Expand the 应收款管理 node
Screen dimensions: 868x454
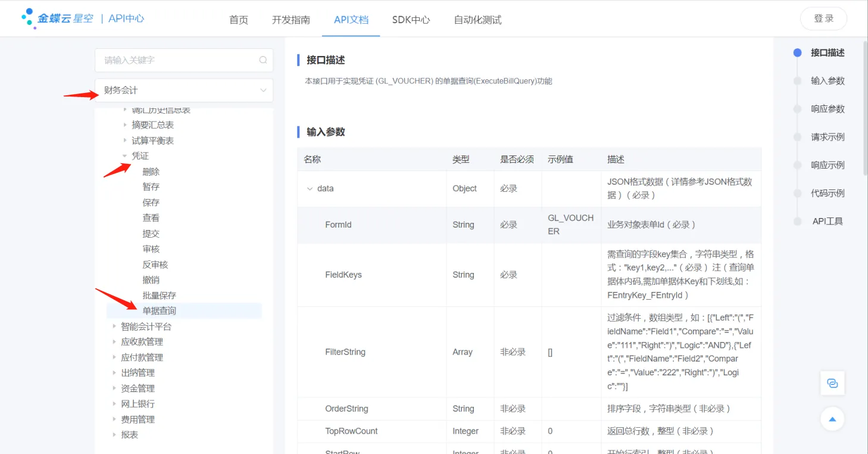click(114, 342)
